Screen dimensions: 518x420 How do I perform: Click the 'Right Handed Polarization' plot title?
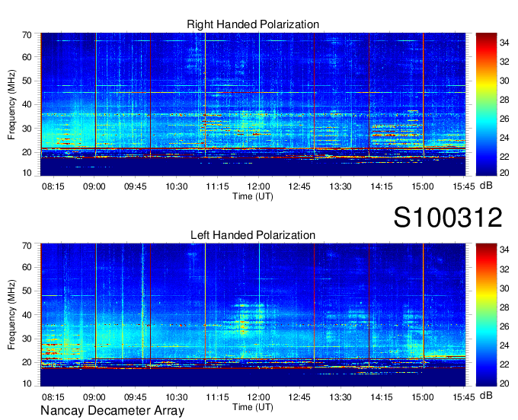253,24
